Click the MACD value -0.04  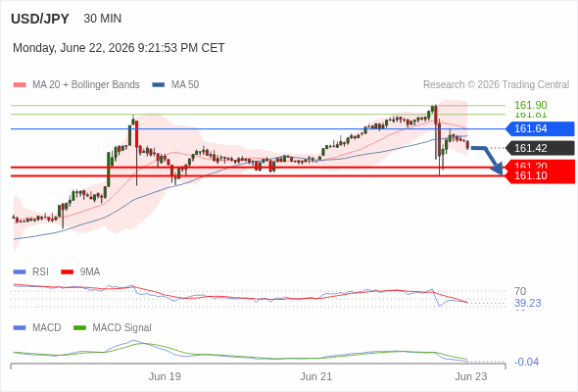click(x=526, y=363)
